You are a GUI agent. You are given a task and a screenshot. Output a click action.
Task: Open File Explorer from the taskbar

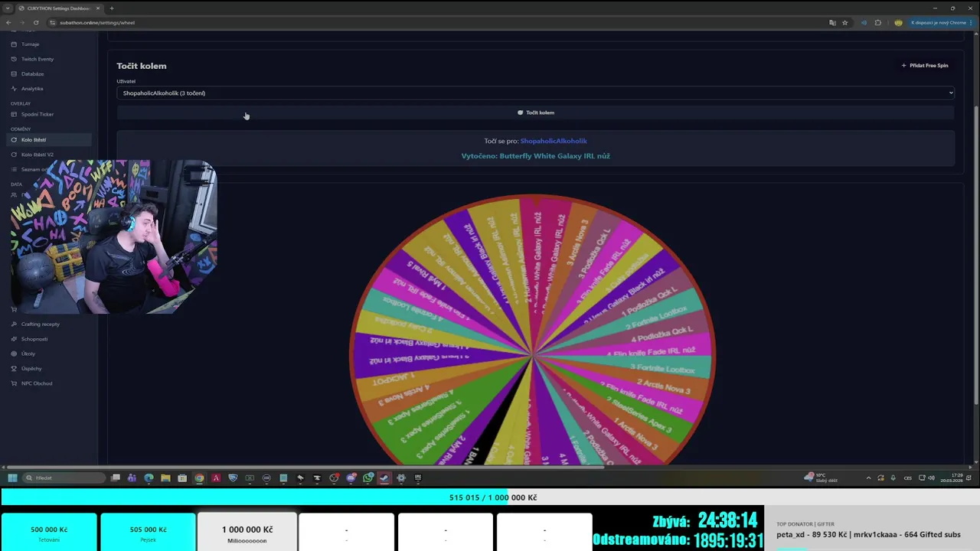click(165, 478)
